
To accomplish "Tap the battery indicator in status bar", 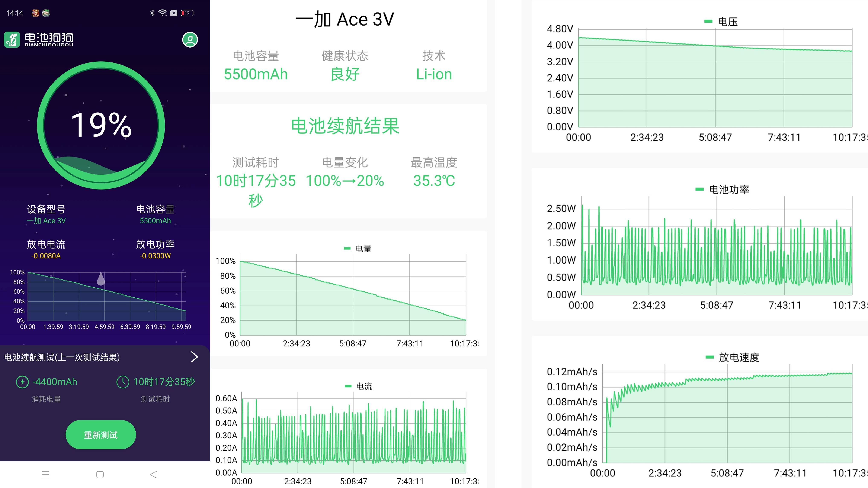I will point(187,13).
